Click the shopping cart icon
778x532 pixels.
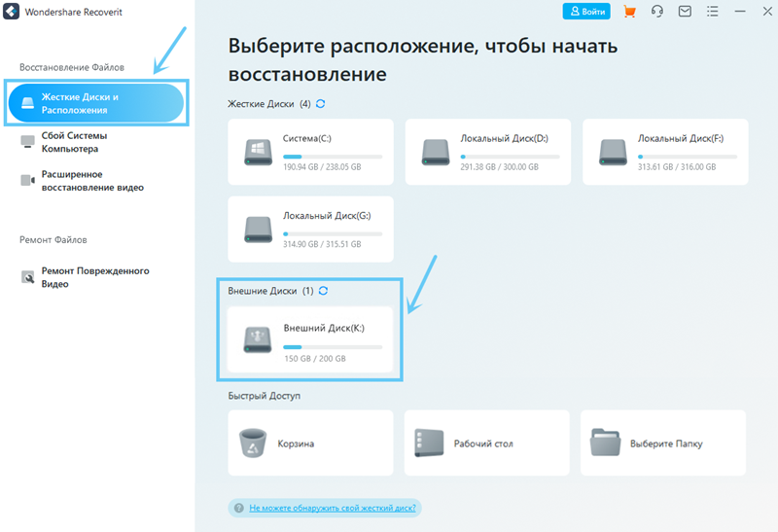[629, 12]
